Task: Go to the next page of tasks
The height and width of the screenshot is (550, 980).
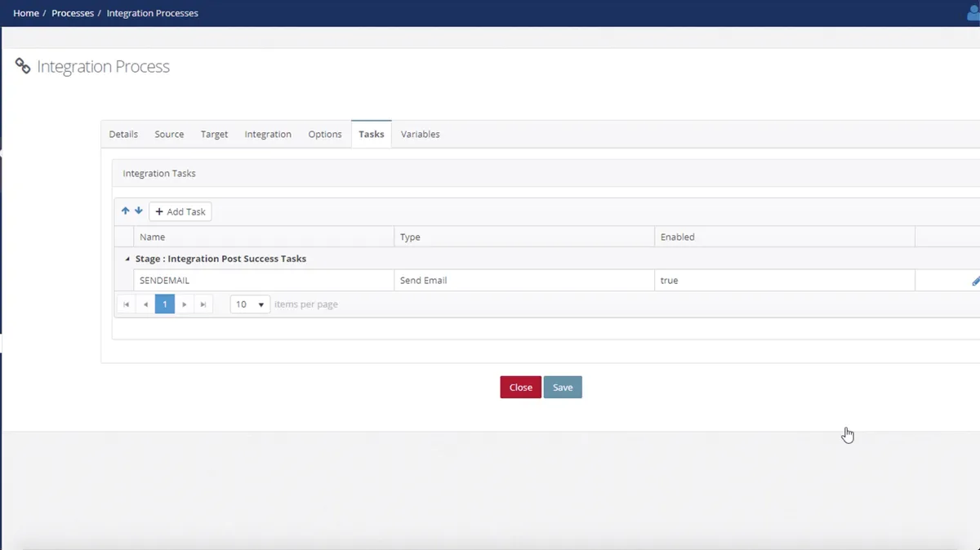Action: pyautogui.click(x=185, y=304)
